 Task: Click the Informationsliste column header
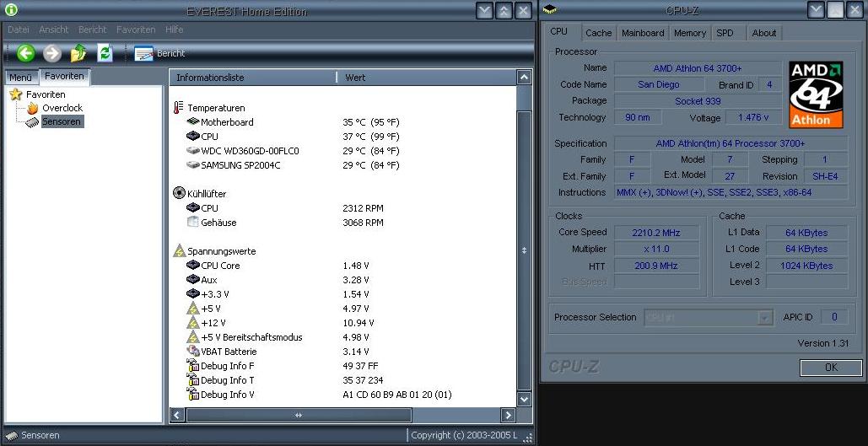253,78
